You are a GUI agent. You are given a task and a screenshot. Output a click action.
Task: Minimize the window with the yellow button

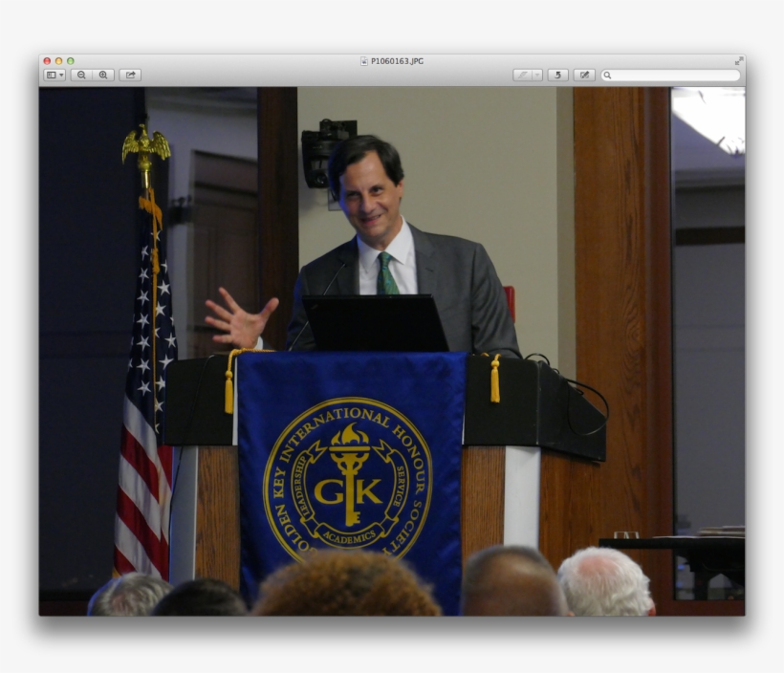[58, 60]
